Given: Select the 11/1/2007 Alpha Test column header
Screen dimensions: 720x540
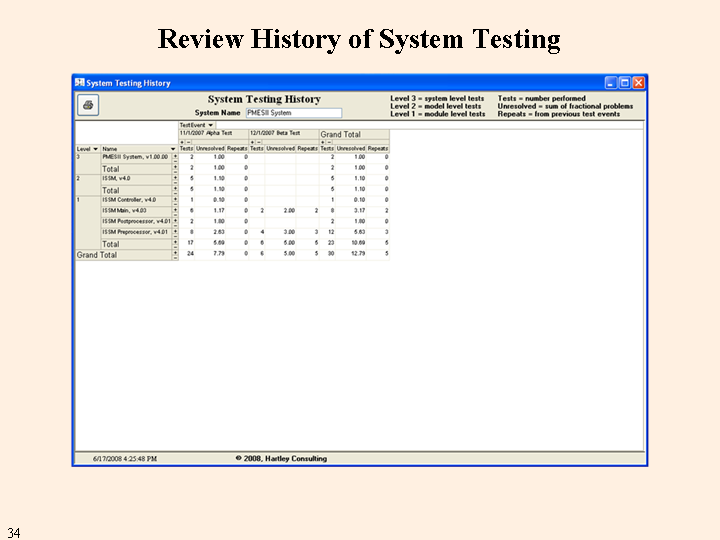Looking at the screenshot, I should 214,134.
